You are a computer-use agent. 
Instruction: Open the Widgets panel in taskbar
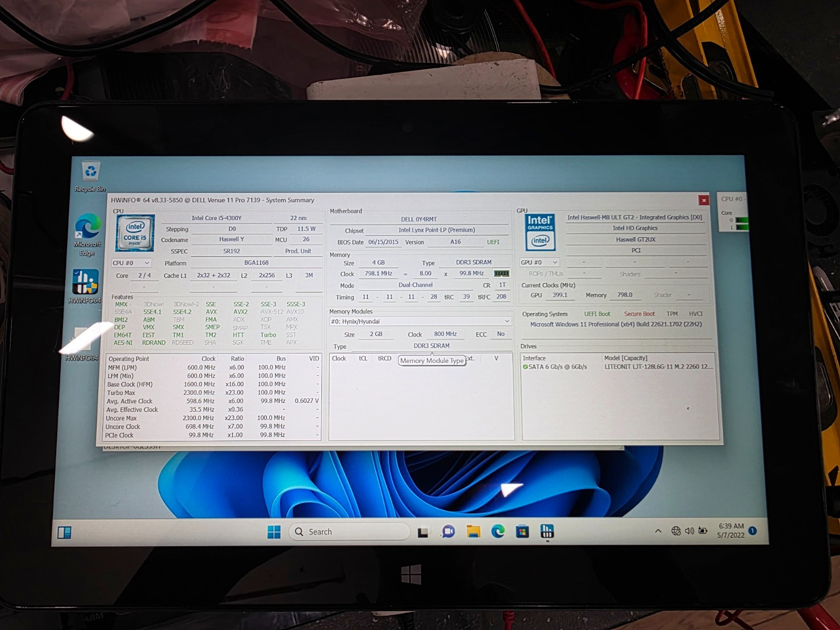pyautogui.click(x=65, y=532)
